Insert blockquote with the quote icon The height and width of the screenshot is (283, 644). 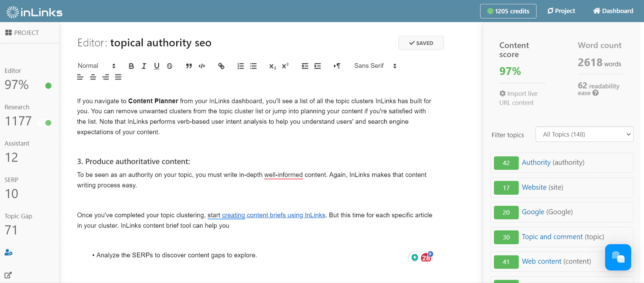(189, 66)
